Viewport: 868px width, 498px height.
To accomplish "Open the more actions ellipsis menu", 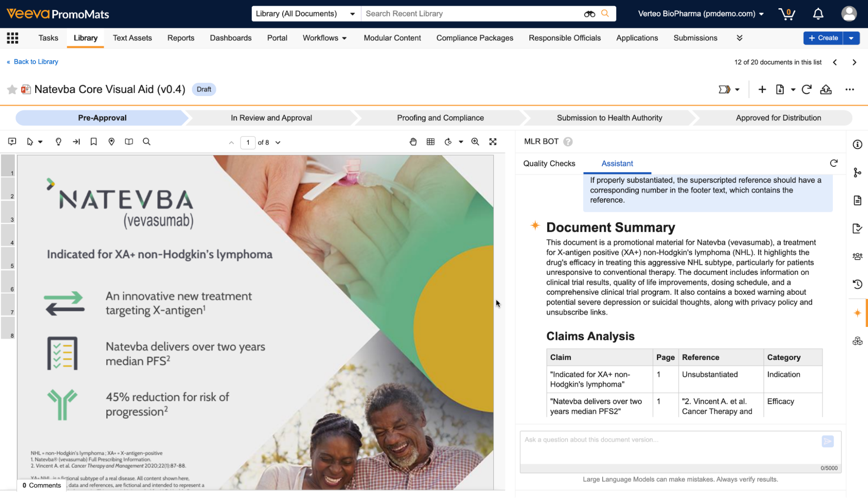I will [x=850, y=89].
